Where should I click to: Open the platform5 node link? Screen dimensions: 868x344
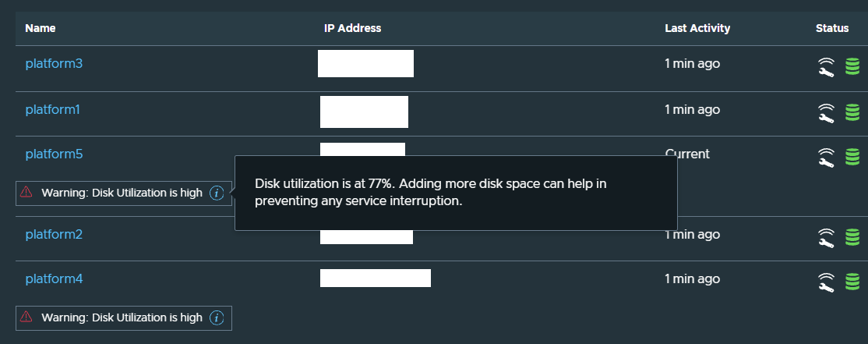(54, 154)
